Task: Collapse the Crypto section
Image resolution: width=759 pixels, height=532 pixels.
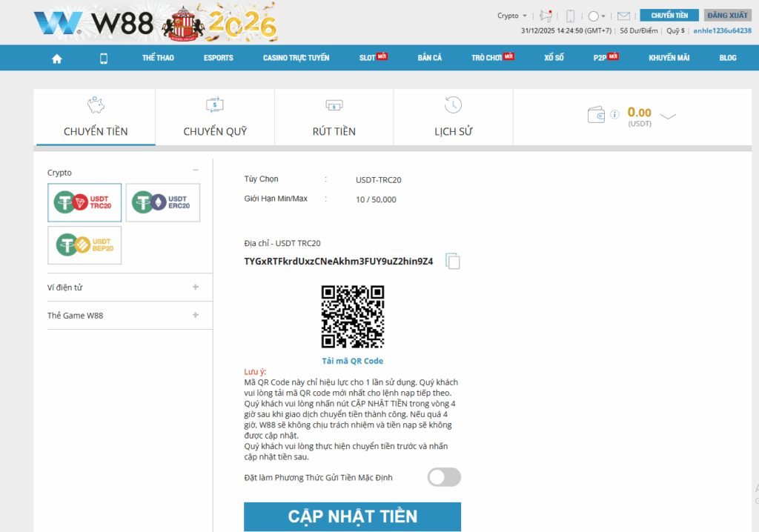Action: click(196, 170)
